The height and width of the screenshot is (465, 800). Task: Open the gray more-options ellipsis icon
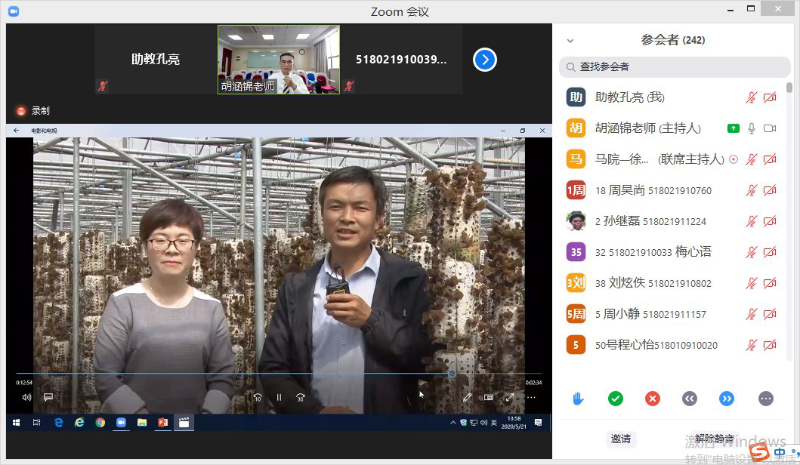point(766,398)
